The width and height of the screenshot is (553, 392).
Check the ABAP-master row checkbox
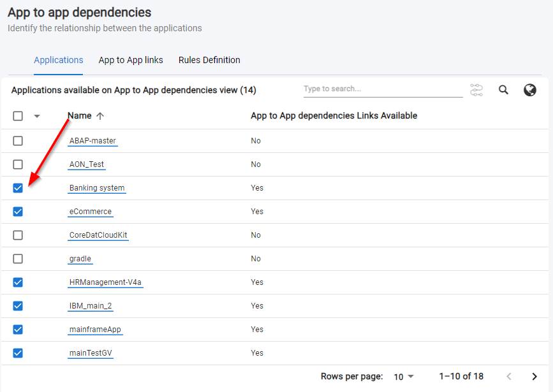[x=18, y=141]
